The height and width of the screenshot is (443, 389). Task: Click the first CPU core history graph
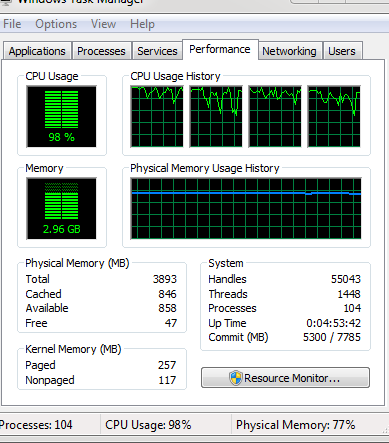coord(157,116)
